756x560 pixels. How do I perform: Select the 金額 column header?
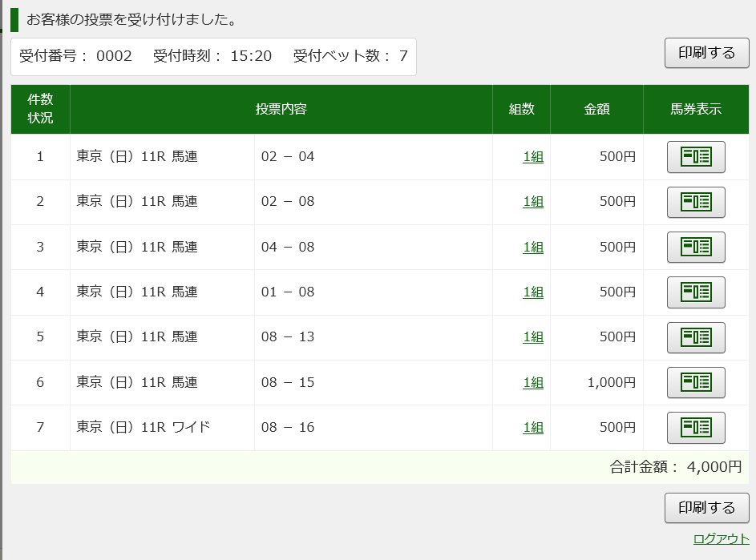tap(596, 109)
